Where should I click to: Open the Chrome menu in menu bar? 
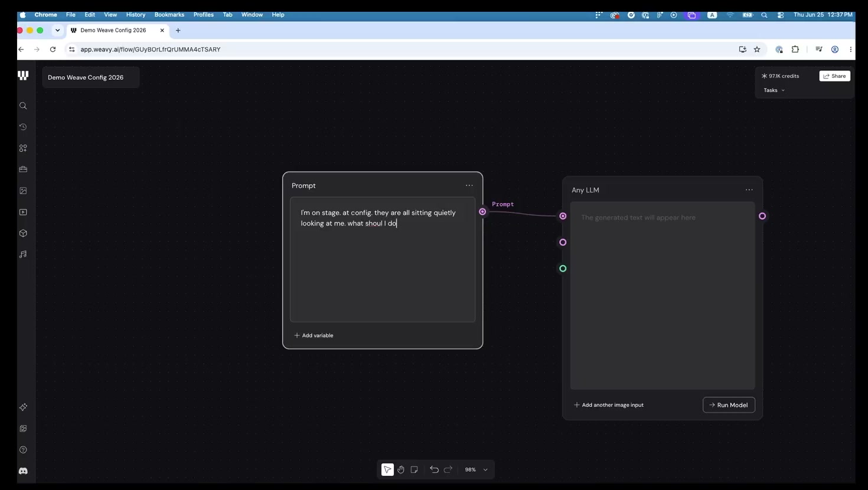45,15
